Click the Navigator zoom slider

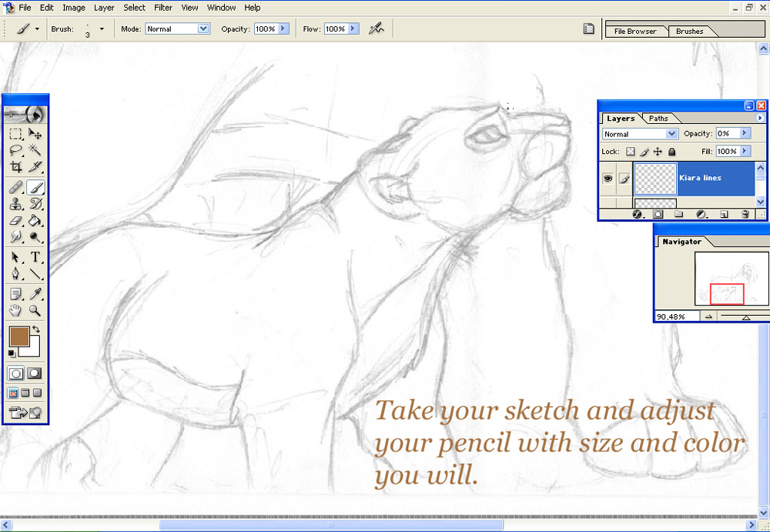coord(746,317)
